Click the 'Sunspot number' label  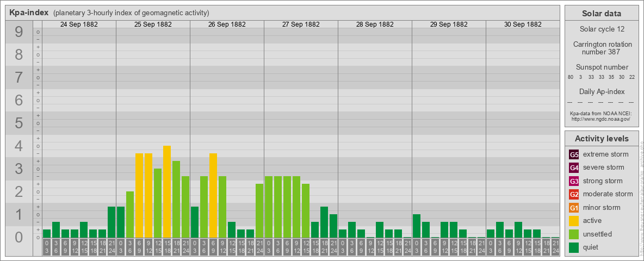602,67
